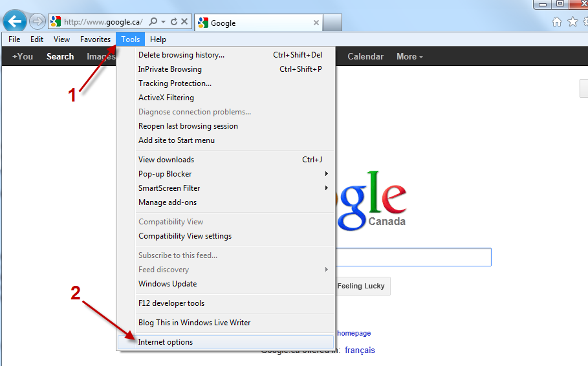Screen dimensions: 588x366
Task: Expand the More dropdown in Google bar
Action: 409,57
